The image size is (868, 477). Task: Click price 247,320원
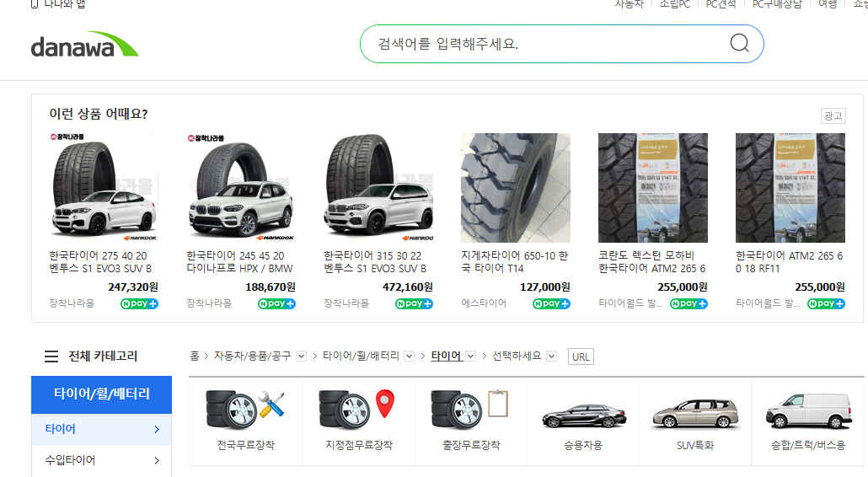point(133,287)
